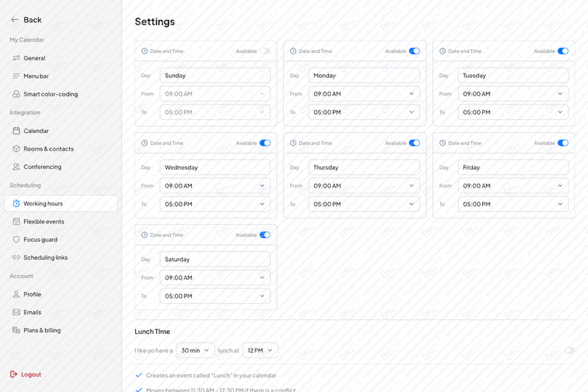Image resolution: width=588 pixels, height=392 pixels.
Task: Disable Saturday Available toggle
Action: click(265, 235)
